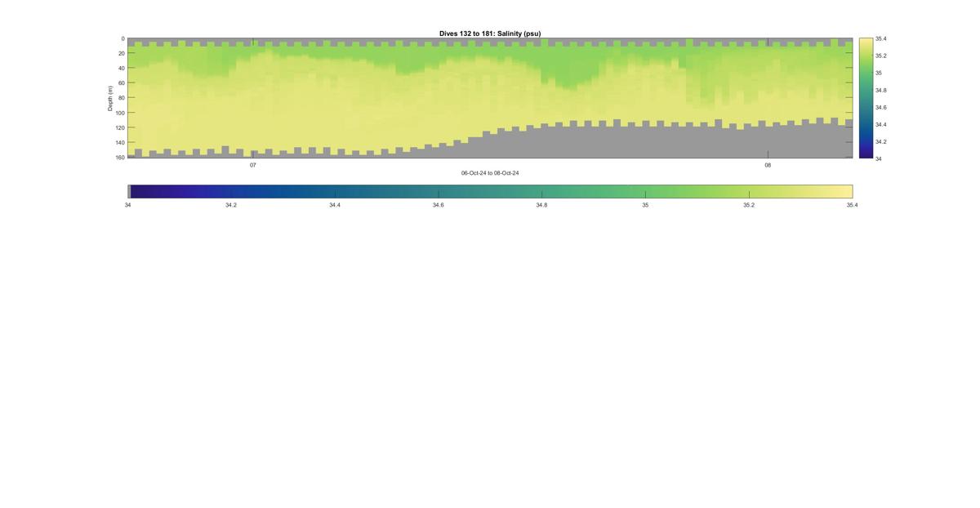
Task: Click '34' label on the vertical colorbar
Action: pos(879,158)
